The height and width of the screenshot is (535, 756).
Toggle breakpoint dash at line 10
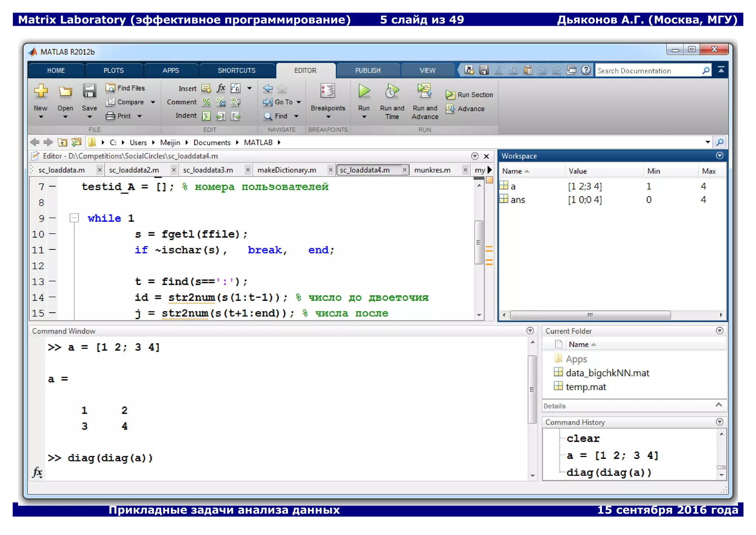pos(52,234)
